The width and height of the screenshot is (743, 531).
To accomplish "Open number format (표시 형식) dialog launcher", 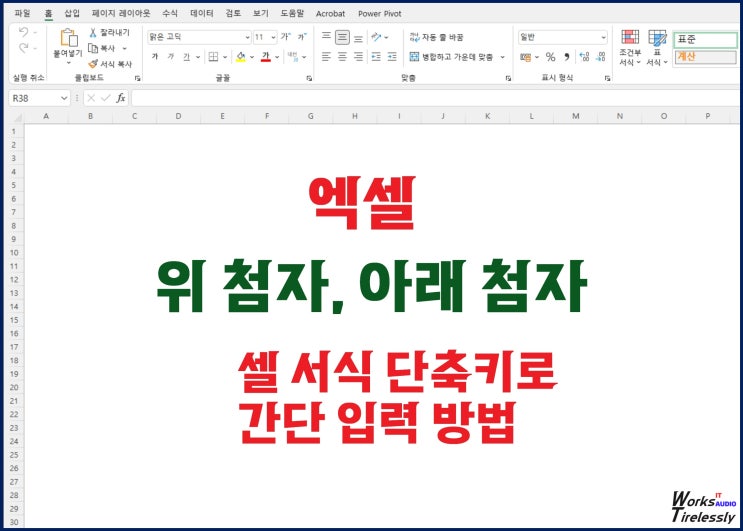I will pos(607,78).
